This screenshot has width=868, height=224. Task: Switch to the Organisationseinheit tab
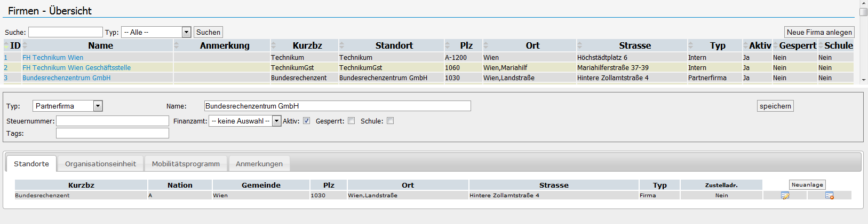tap(100, 164)
